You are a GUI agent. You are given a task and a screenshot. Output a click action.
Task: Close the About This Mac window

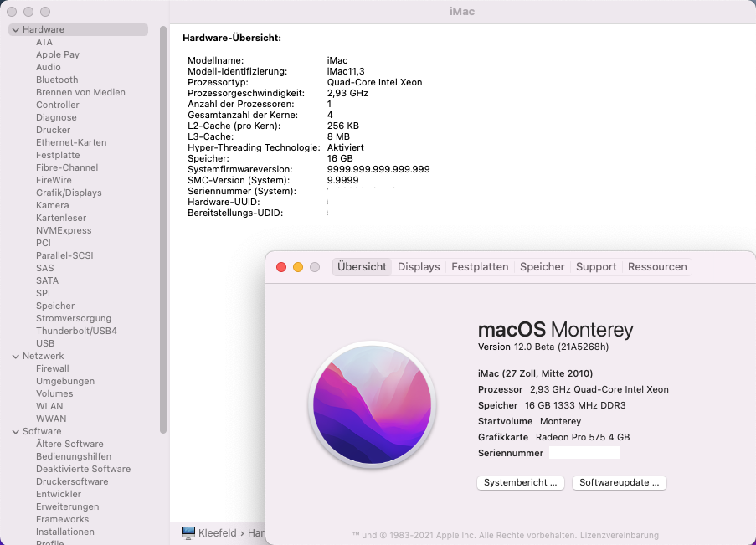coord(281,267)
